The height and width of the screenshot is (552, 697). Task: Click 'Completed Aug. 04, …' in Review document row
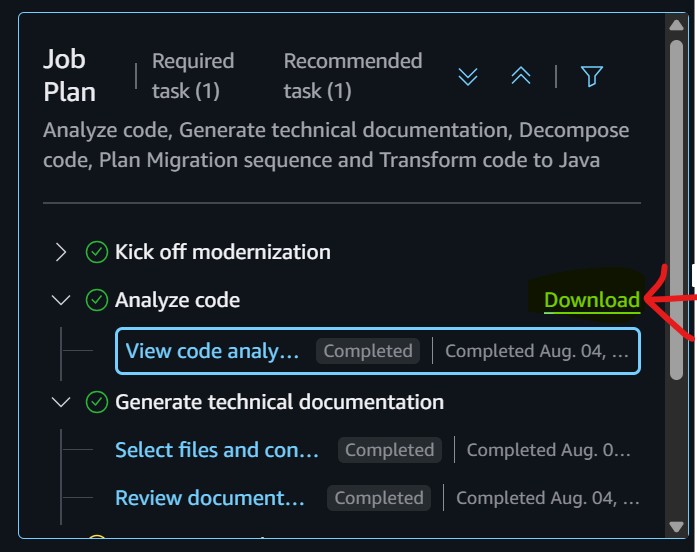point(548,498)
